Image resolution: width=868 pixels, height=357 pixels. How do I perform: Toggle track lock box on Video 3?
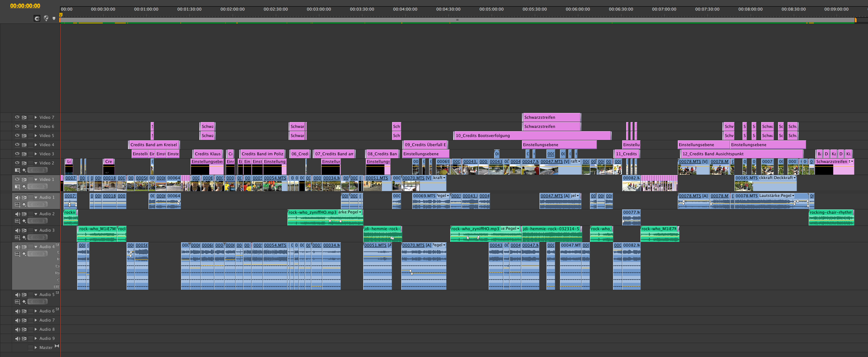click(31, 154)
